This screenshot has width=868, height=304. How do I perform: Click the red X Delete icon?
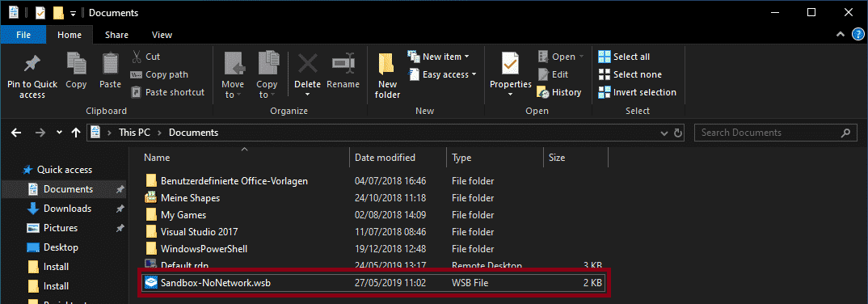307,63
